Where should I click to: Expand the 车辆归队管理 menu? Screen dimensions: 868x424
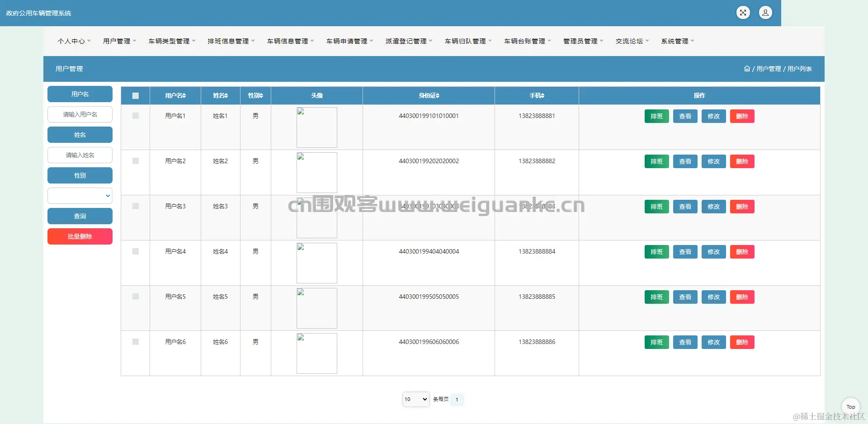point(468,41)
